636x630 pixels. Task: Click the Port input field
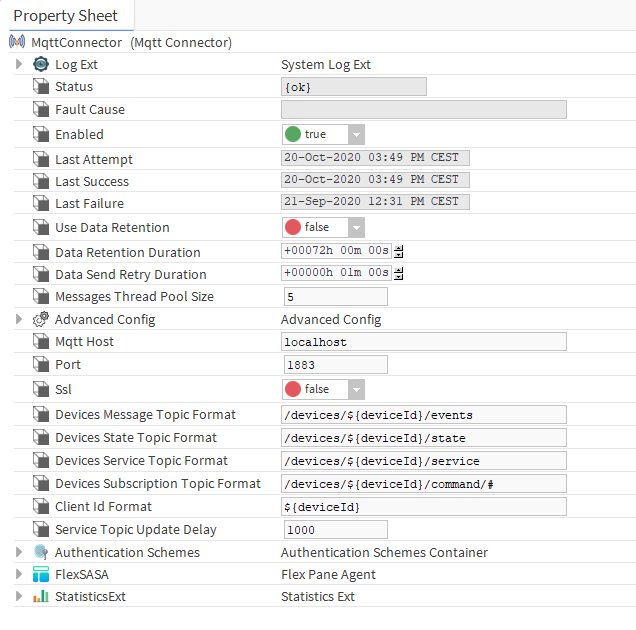coord(335,365)
